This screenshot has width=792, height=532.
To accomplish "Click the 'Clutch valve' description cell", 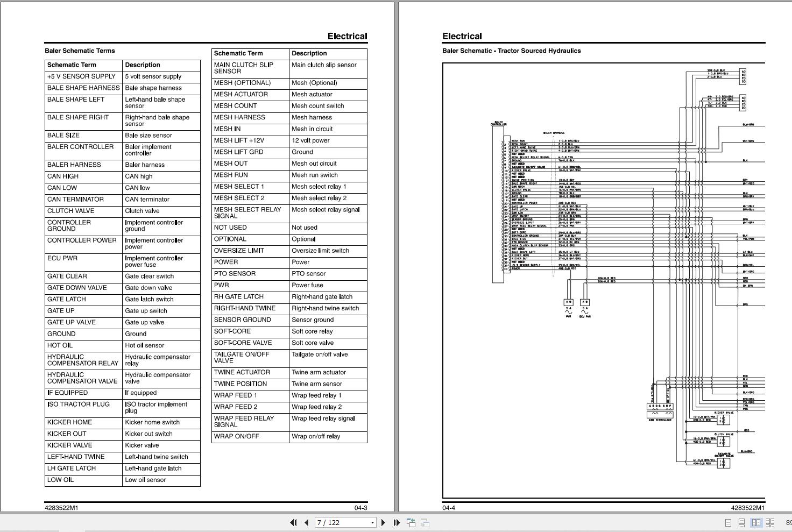I will [x=161, y=211].
